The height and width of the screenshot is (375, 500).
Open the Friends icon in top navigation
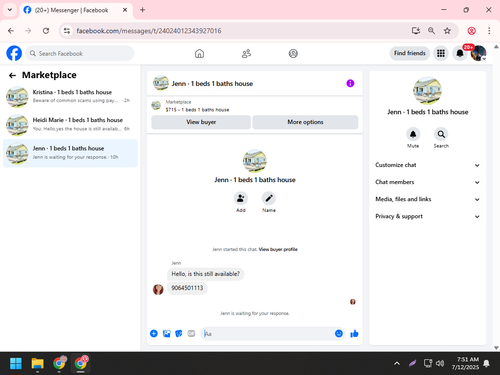tap(246, 53)
